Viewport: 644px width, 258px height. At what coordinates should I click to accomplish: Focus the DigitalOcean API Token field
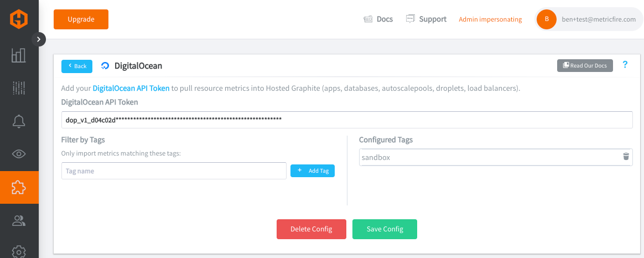click(347, 120)
